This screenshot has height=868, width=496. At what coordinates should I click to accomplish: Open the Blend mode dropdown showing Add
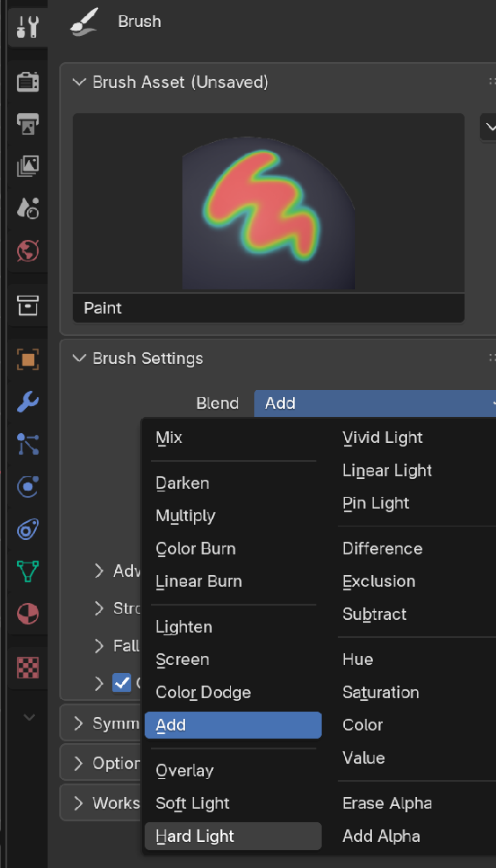[x=375, y=403]
